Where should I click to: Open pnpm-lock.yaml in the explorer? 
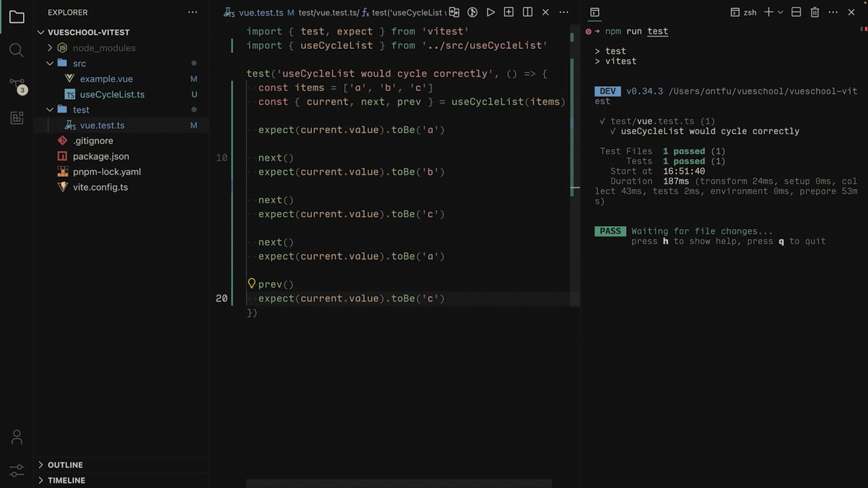[x=106, y=171]
